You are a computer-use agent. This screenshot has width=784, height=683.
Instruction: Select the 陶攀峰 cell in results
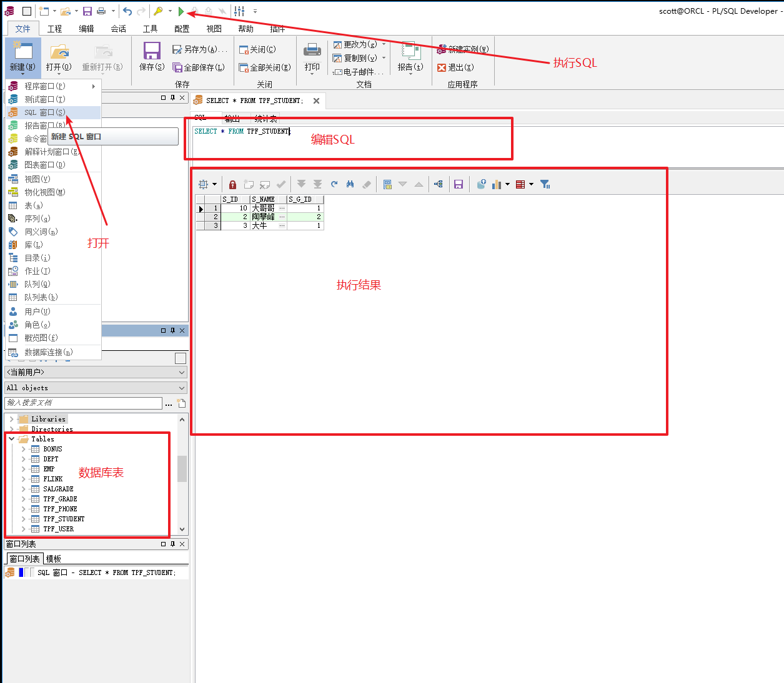pyautogui.click(x=268, y=217)
